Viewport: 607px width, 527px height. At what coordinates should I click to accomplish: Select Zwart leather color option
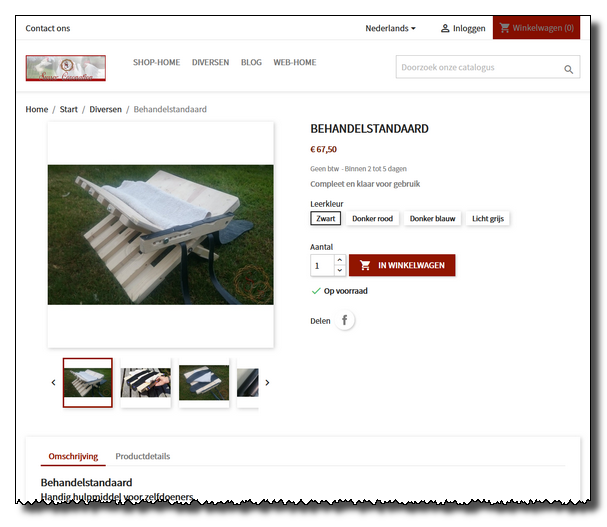pyautogui.click(x=326, y=218)
